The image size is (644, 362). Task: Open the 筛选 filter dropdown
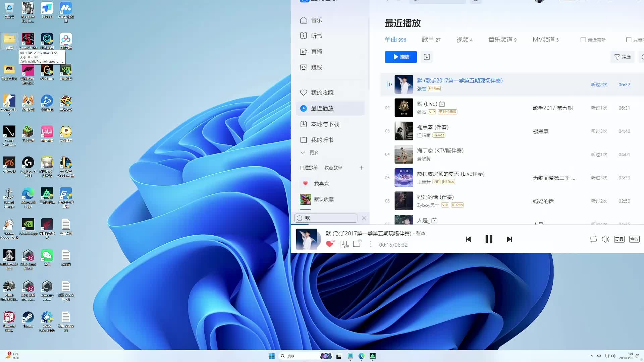tap(622, 57)
